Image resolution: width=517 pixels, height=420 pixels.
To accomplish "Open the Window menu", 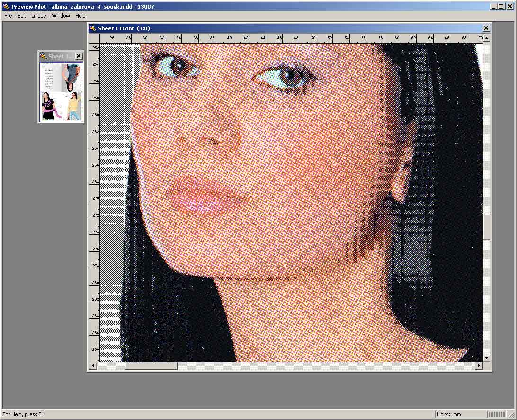I will point(61,16).
